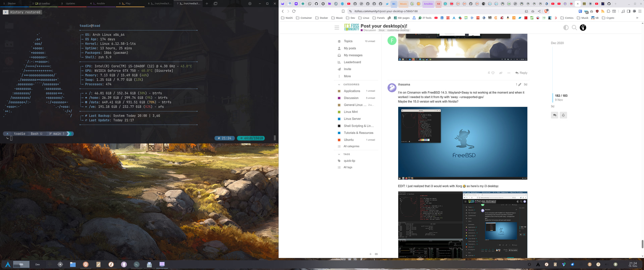Viewport: 644px width, 270px height.
Task: Reload the page using the refresh icon
Action: click(294, 11)
